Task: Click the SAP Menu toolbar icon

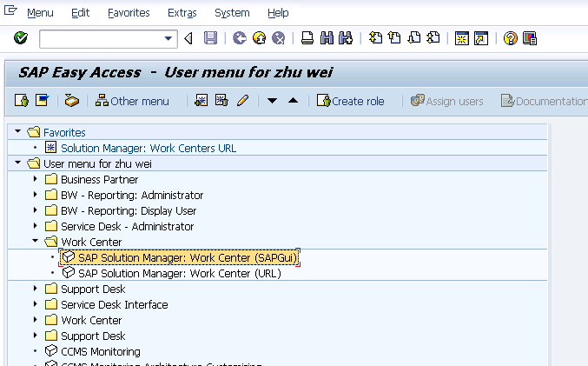Action: point(42,101)
